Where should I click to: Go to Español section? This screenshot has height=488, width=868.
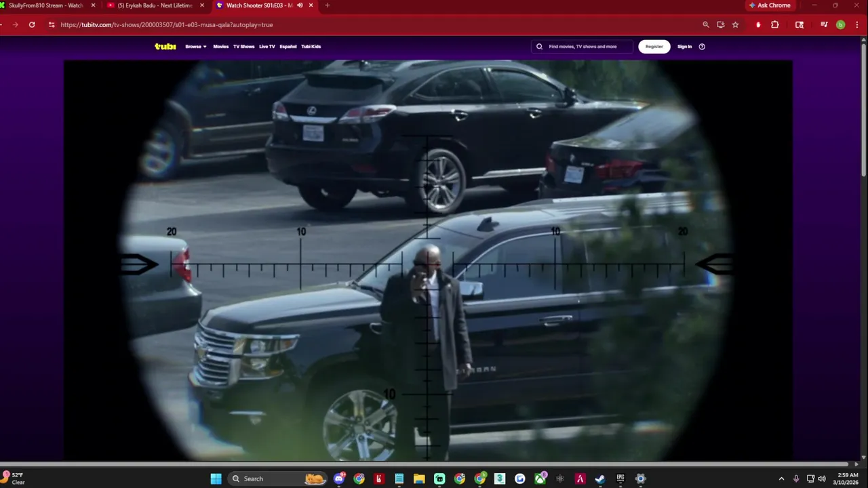pyautogui.click(x=288, y=47)
